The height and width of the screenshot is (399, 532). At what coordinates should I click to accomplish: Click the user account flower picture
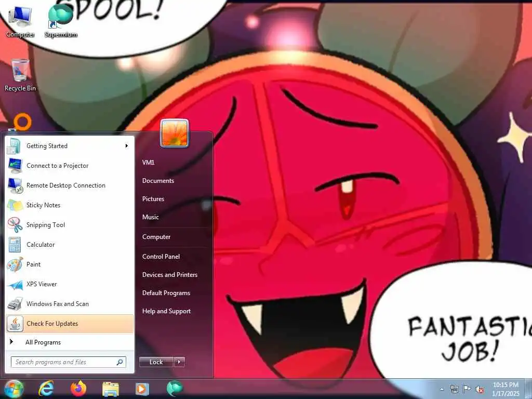[x=175, y=133]
